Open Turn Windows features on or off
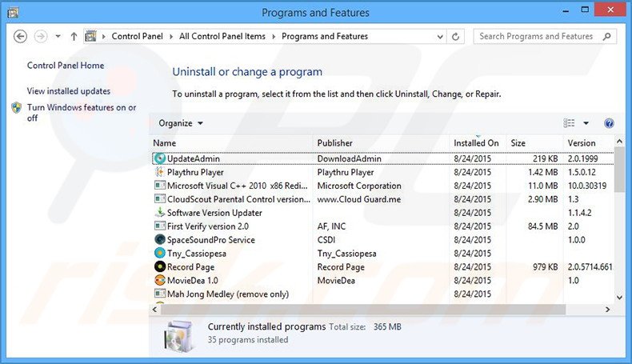The height and width of the screenshot is (364, 632). coord(82,113)
